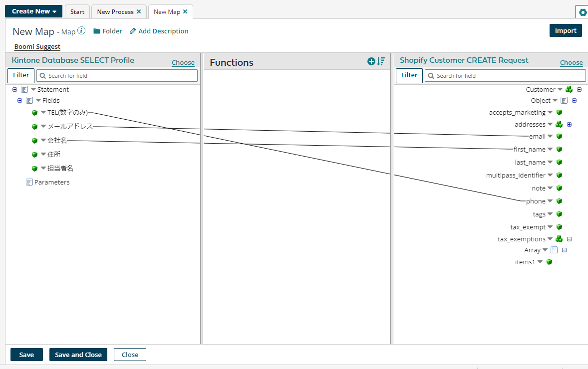The image size is (588, 369).
Task: Click the green cube icon beside email
Action: (559, 136)
